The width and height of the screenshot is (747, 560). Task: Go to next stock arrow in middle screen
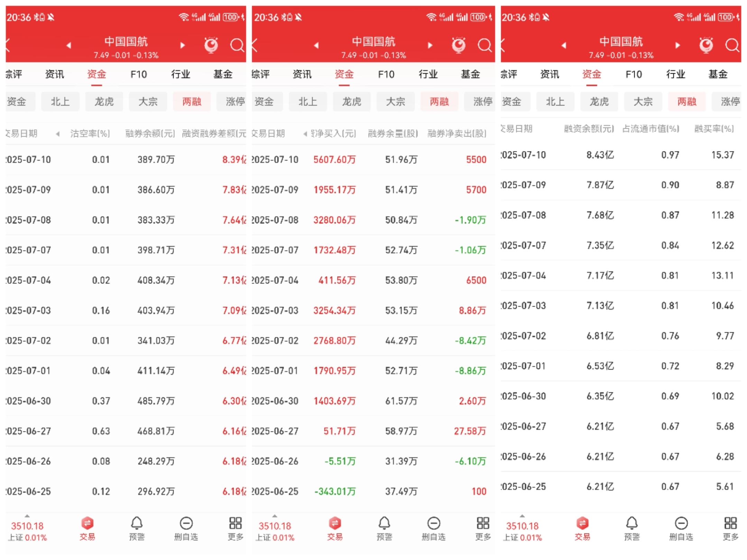click(430, 45)
